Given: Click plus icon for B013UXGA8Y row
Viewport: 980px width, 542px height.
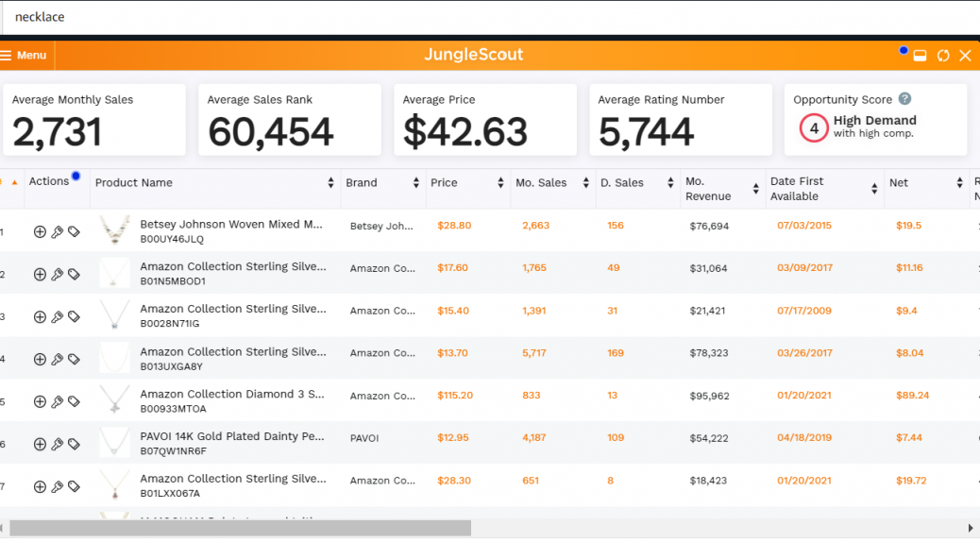Looking at the screenshot, I should click(40, 360).
